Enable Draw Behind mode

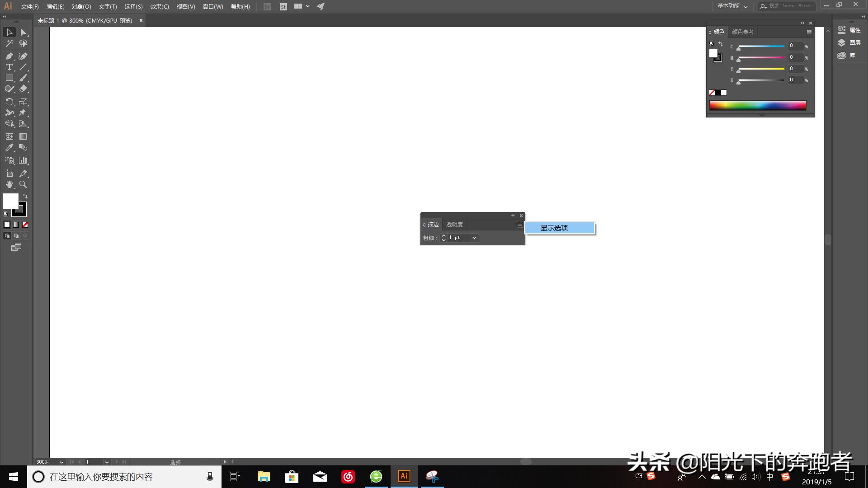click(16, 236)
